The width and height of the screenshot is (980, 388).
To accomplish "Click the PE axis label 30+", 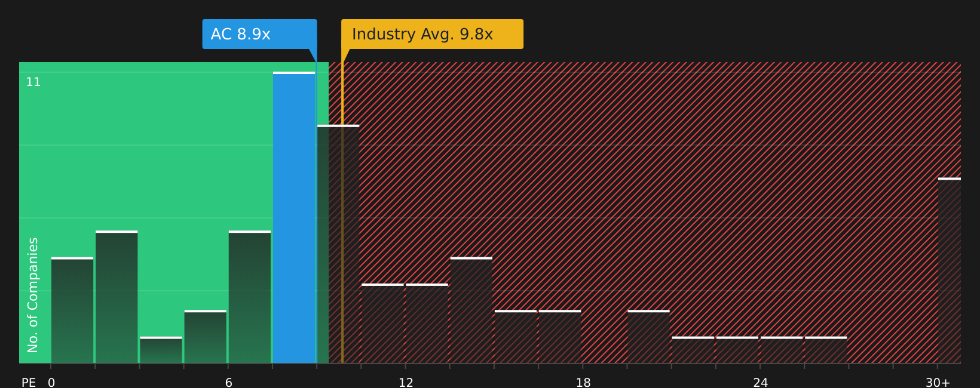I will click(938, 382).
